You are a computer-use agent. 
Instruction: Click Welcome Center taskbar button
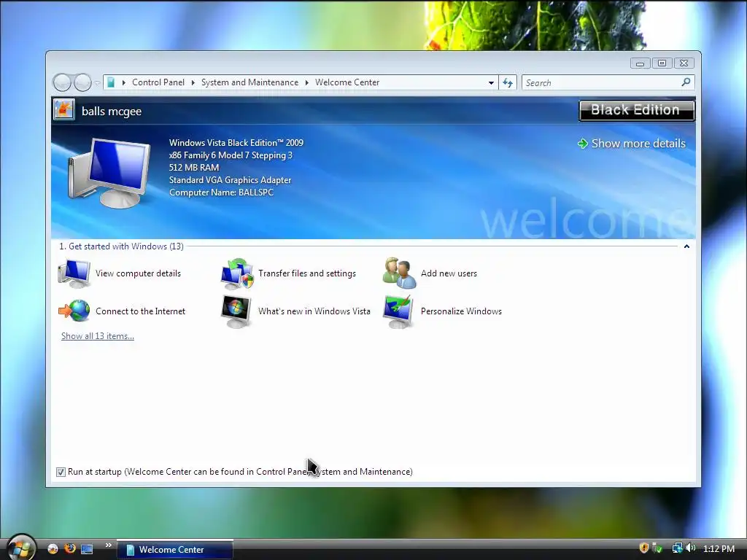175,550
